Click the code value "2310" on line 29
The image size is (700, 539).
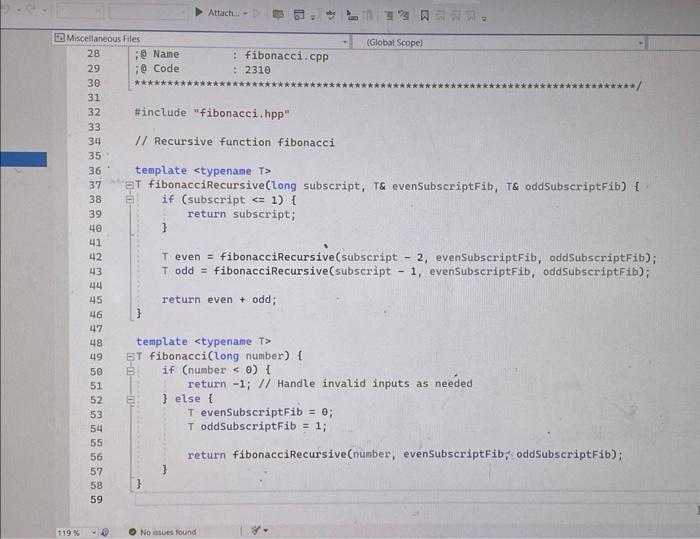pyautogui.click(x=258, y=70)
